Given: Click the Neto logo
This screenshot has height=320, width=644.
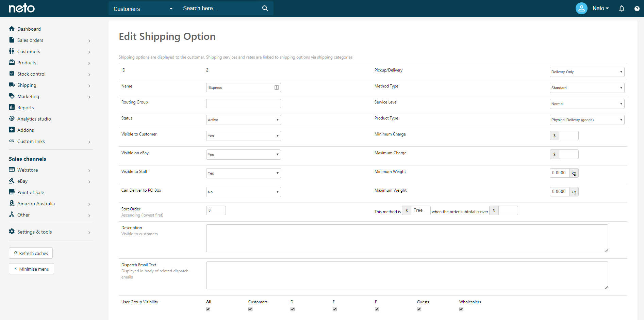Looking at the screenshot, I should click(21, 8).
